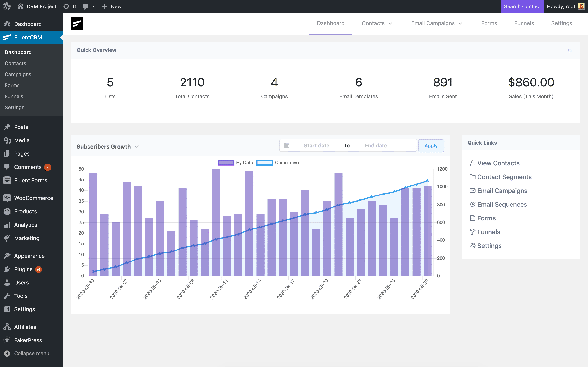Refresh Quick Overview with reload icon

coord(570,50)
